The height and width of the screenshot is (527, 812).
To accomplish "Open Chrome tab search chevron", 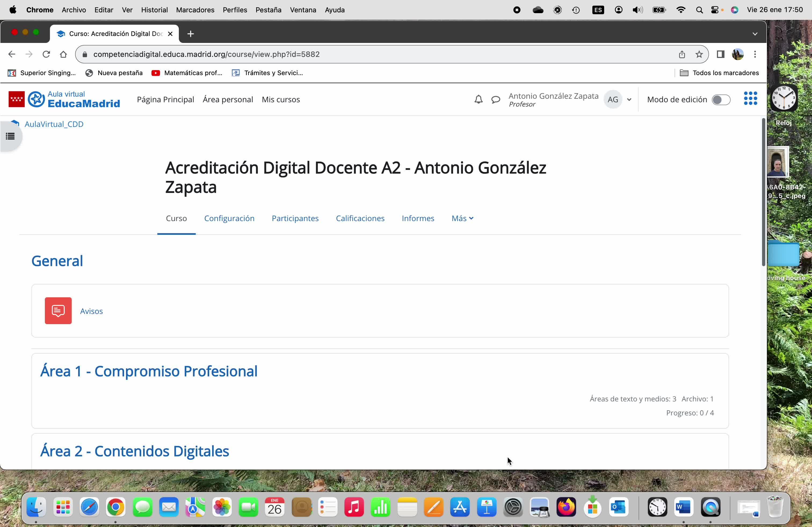I will coord(755,34).
